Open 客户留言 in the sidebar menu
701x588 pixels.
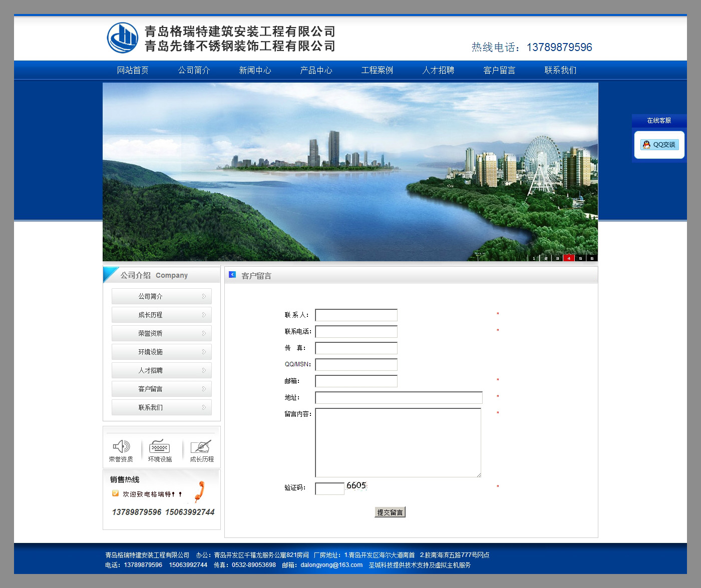162,389
